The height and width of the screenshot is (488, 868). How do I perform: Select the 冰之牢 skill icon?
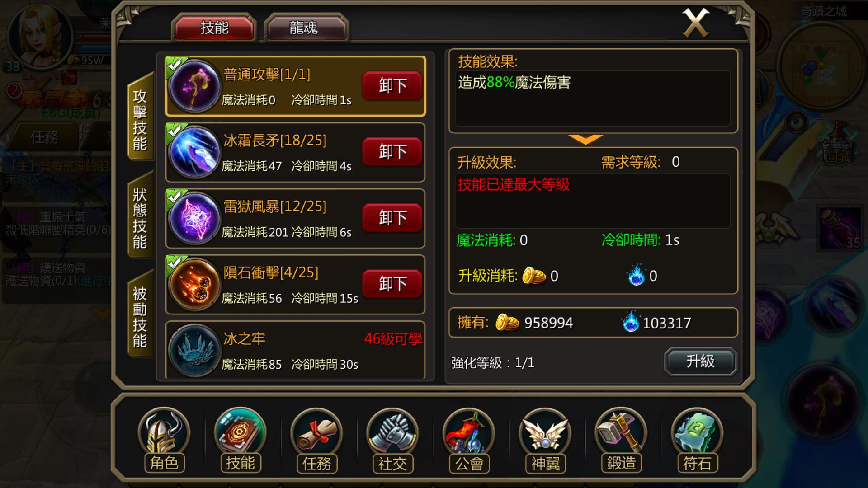pyautogui.click(x=194, y=350)
